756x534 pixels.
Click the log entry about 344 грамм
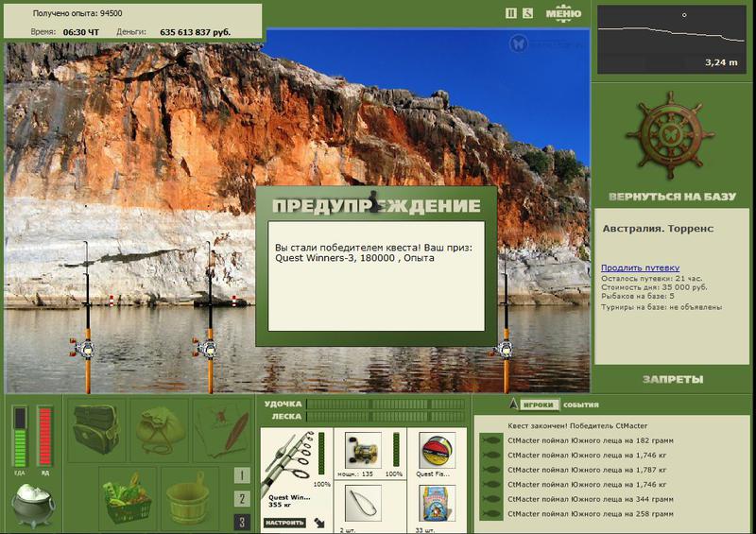point(590,499)
